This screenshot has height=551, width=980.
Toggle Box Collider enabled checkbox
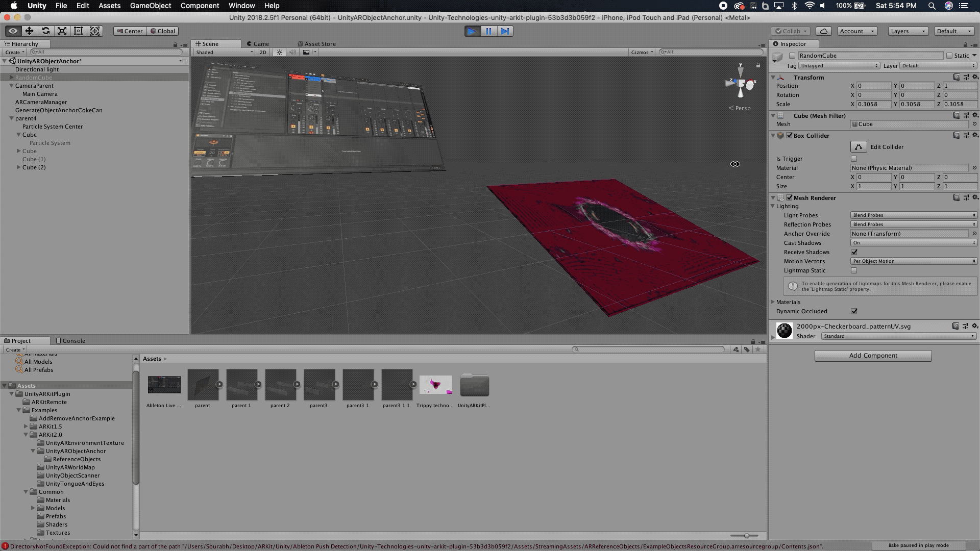[x=789, y=136]
